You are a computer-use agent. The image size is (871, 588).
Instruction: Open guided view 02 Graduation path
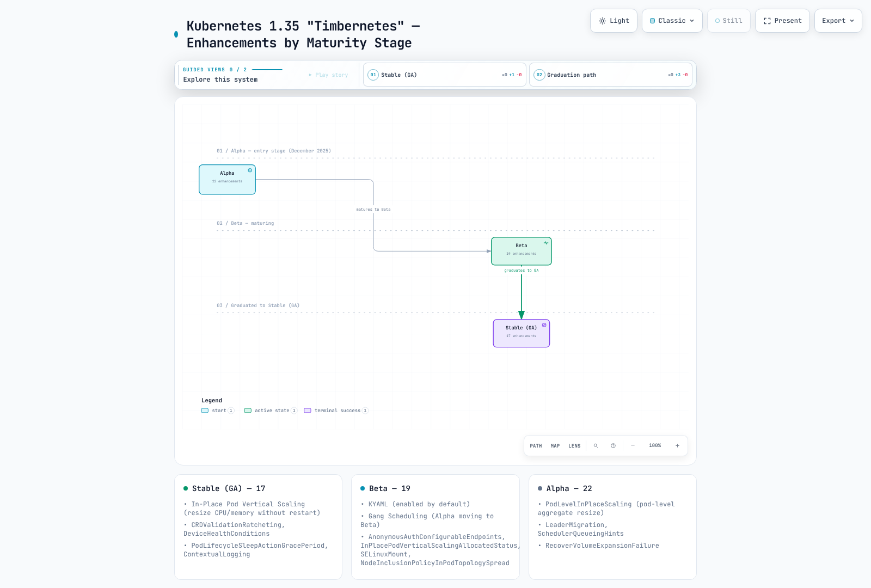point(611,75)
